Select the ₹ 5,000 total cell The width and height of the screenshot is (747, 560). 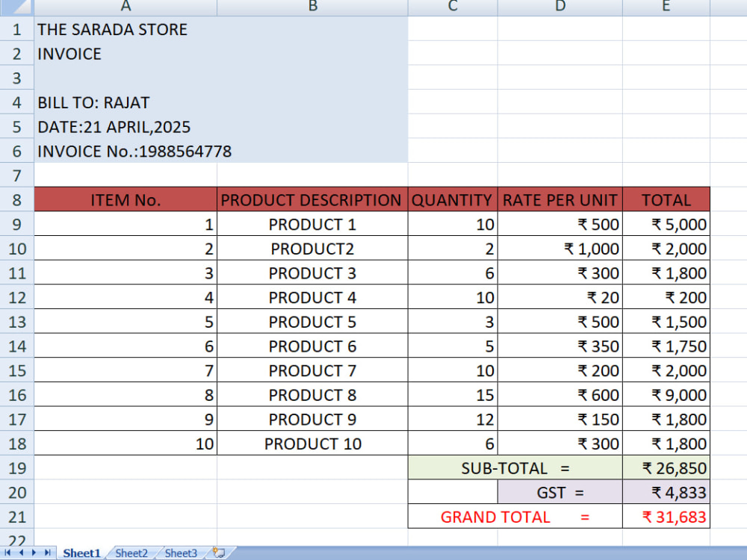pos(666,224)
